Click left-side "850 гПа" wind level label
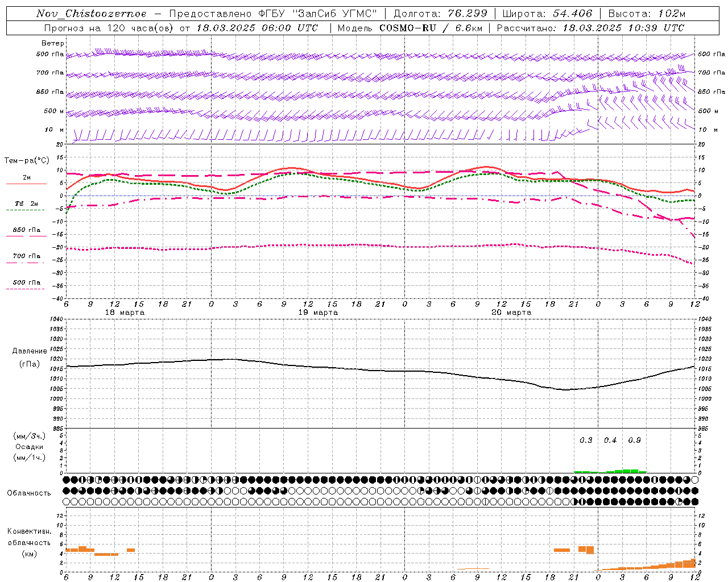The width and height of the screenshot is (728, 582). pyautogui.click(x=50, y=92)
